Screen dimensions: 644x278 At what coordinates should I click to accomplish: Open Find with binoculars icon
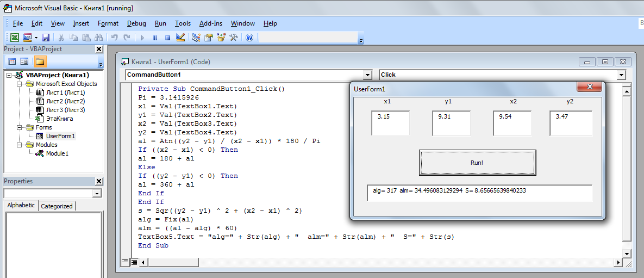[98, 38]
